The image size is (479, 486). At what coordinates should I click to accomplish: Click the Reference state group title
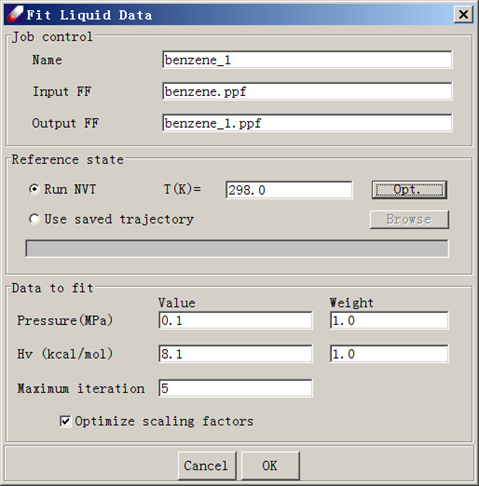point(68,159)
